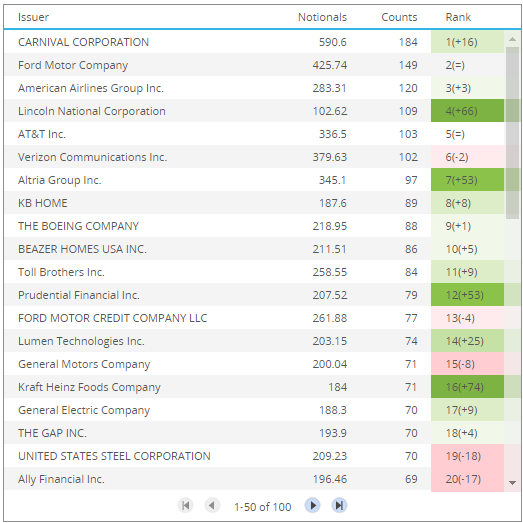The image size is (523, 523).
Task: Select the Ally Financial Inc. issuer
Action: coord(61,479)
